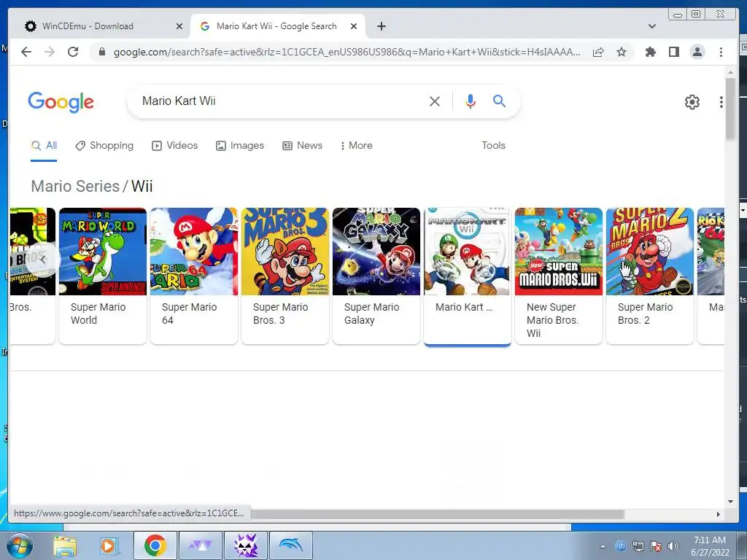Select the Mario Kart Wii Google Search tab

pos(277,26)
